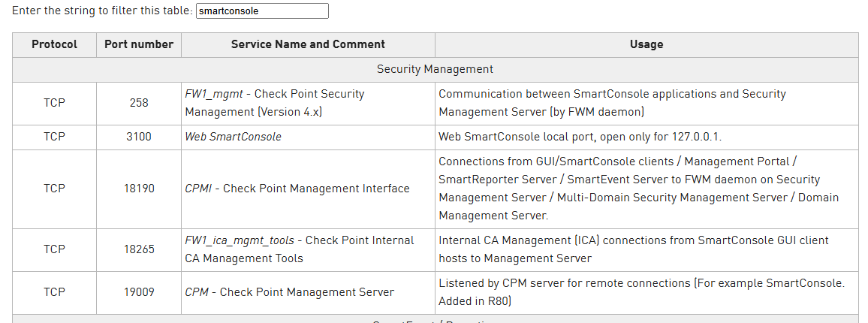Click TCP protocol cell in port 18190 row
Viewport: 868px width, 323px height.
pyautogui.click(x=54, y=189)
